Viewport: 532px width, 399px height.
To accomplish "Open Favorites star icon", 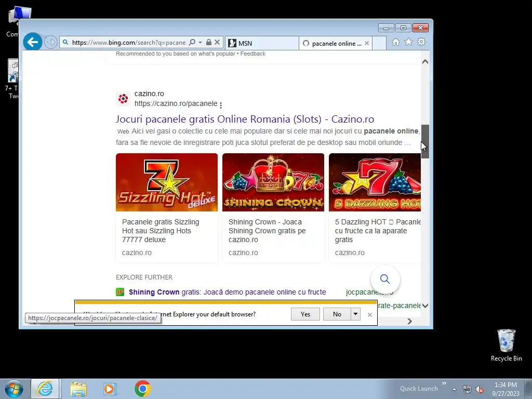I will pos(408,42).
